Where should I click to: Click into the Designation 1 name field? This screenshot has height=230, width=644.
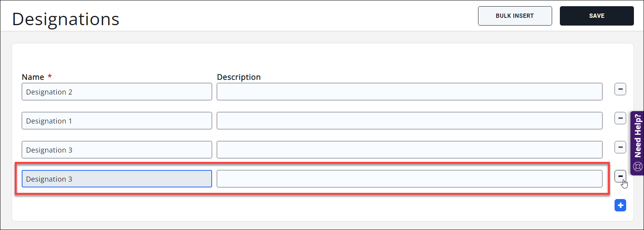(x=116, y=121)
